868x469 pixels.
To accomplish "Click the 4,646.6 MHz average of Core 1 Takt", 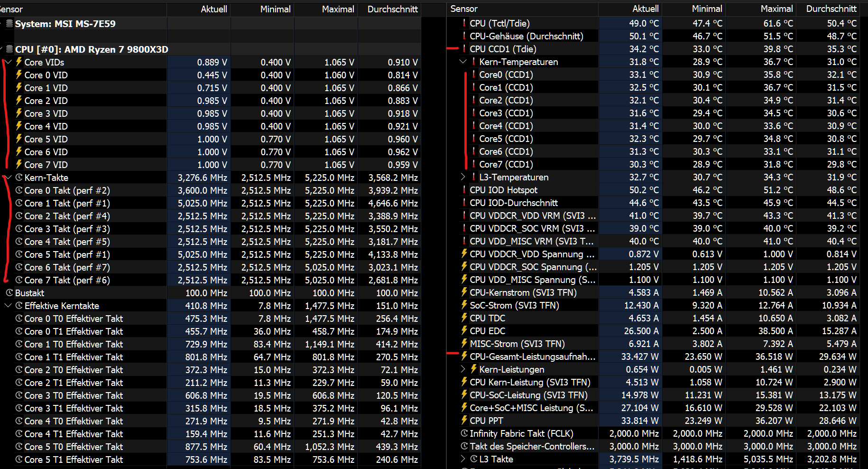I will tap(393, 203).
